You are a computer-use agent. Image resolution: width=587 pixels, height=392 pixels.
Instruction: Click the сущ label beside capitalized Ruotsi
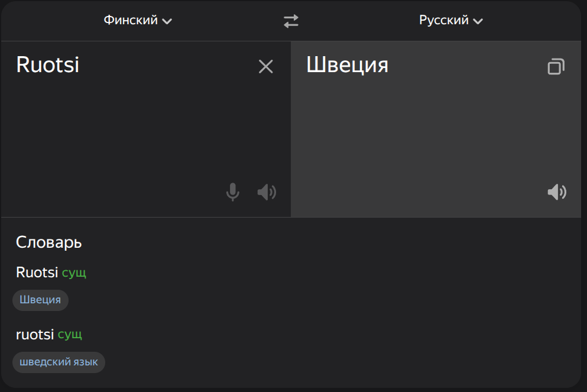[74, 273]
